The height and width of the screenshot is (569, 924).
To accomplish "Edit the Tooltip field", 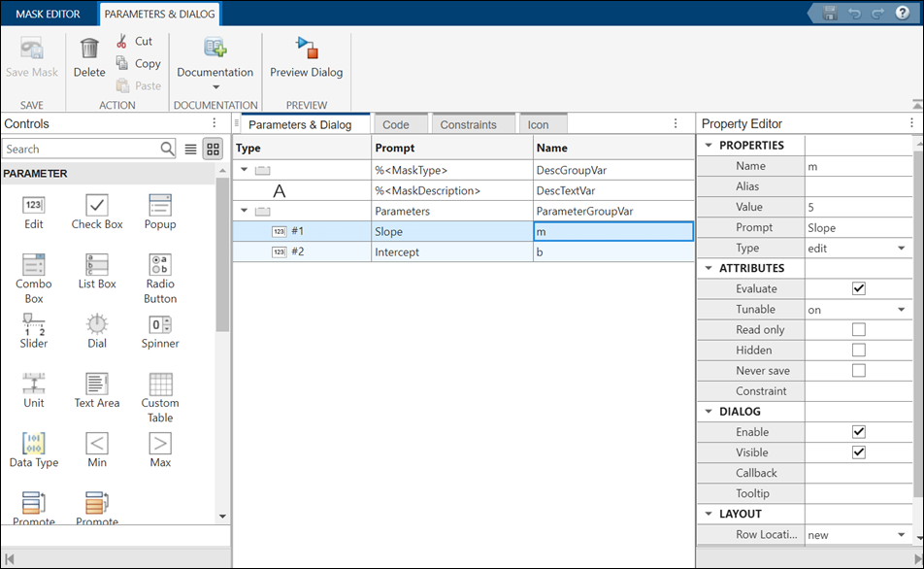I will click(859, 493).
